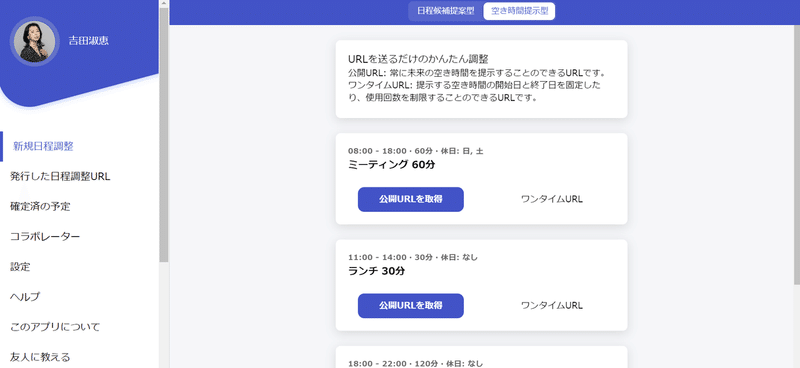Click the ミーティング 60分 card title

point(391,165)
